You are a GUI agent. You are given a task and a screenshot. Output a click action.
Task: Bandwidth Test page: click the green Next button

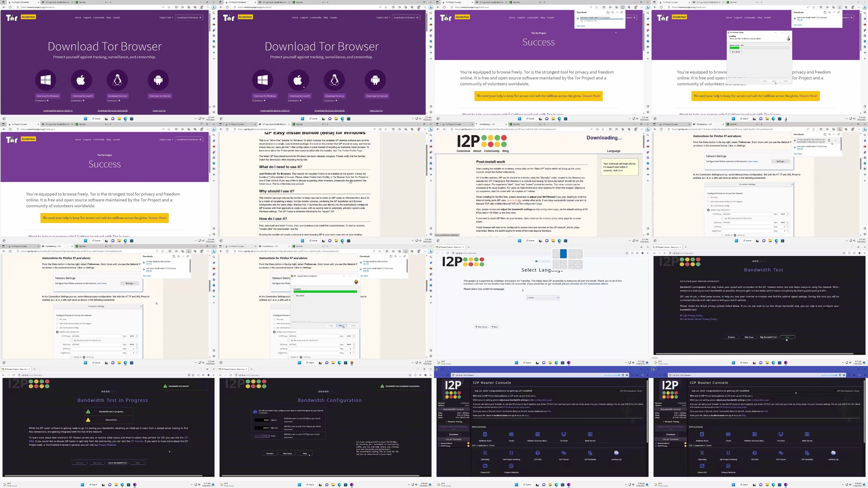pyautogui.click(x=787, y=337)
